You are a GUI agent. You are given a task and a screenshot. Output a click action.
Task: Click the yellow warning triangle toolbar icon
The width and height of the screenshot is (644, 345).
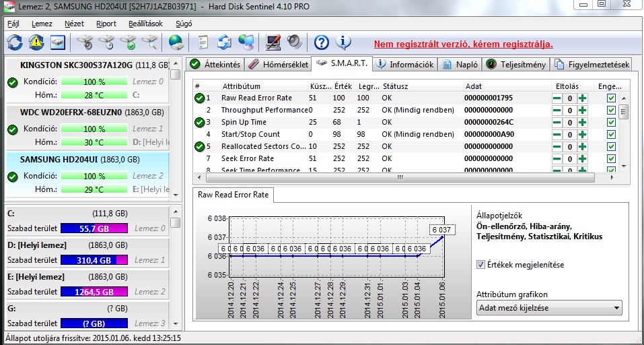point(36,43)
